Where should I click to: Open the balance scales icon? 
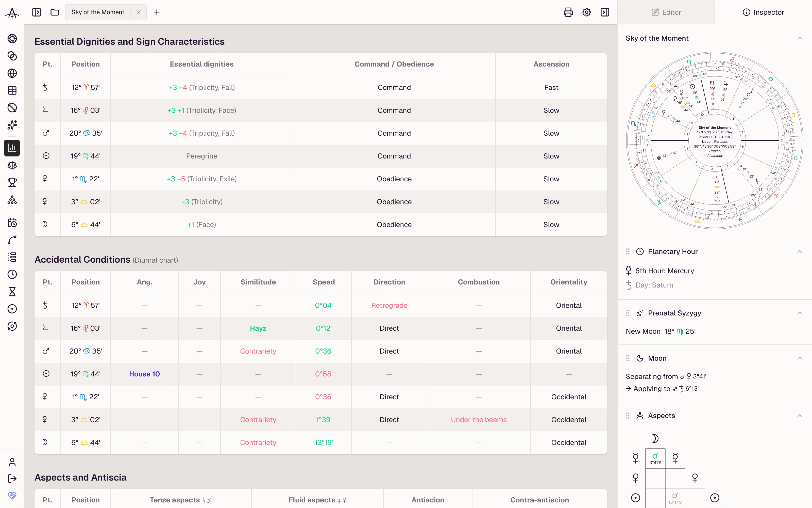pyautogui.click(x=12, y=165)
